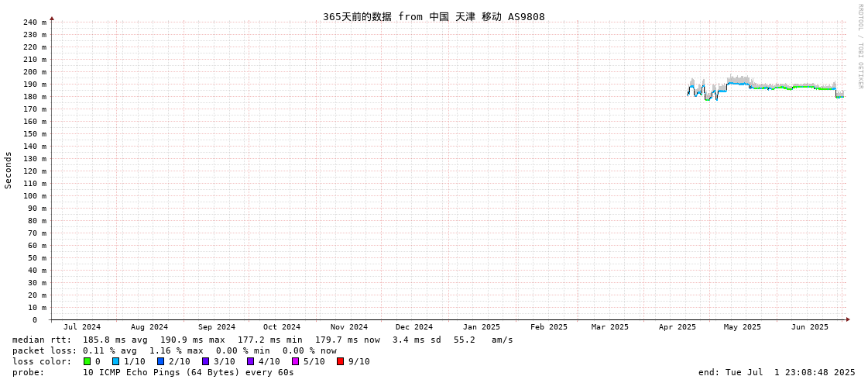Click the 100 m y-axis label
The width and height of the screenshot is (868, 383).
[36, 195]
